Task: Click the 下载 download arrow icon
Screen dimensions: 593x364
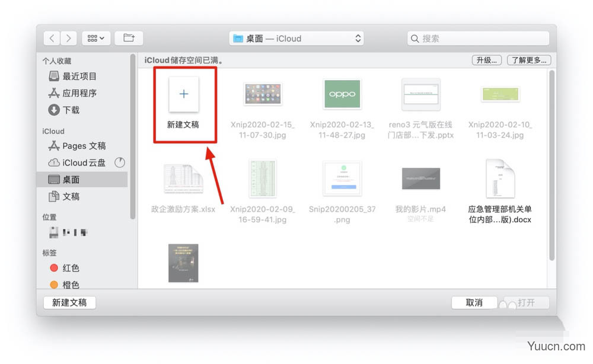Action: (54, 110)
